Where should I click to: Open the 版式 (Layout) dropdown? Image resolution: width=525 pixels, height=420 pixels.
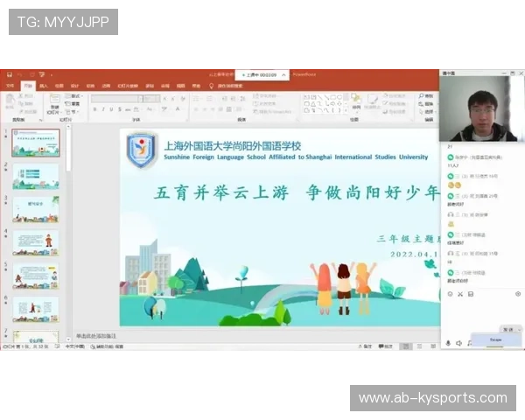point(73,96)
